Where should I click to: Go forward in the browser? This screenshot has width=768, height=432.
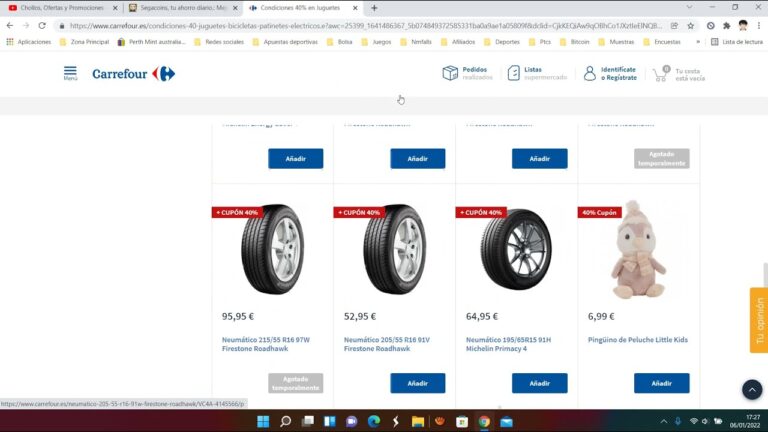(26, 25)
